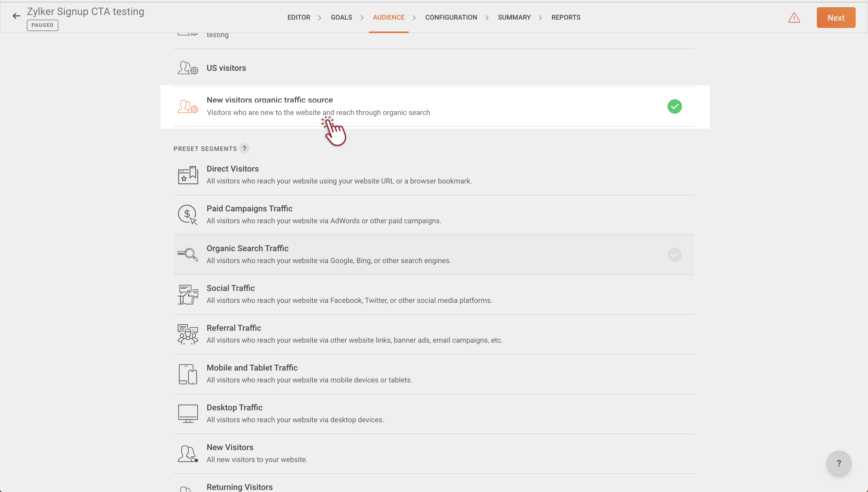Open the Reports step
Screen dimensions: 868x492
pos(566,17)
